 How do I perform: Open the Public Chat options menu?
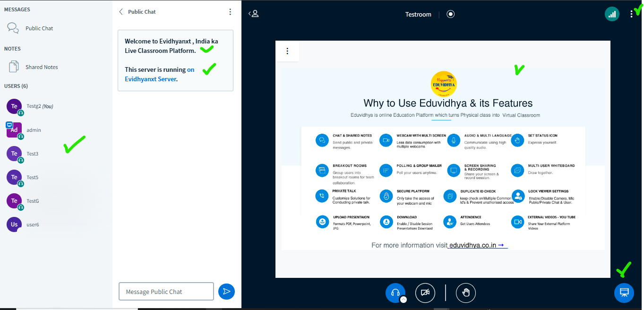click(x=230, y=11)
